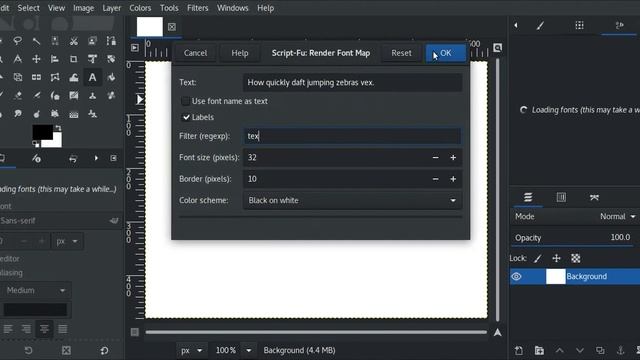This screenshot has width=640, height=360.
Task: Select the Paths tool
Action: [x=111, y=41]
